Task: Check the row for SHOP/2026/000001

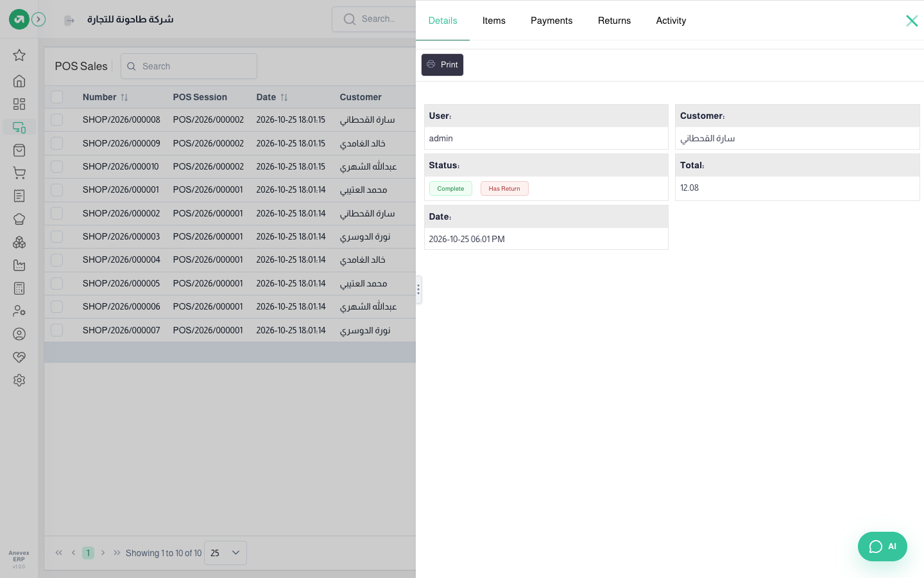Action: coord(57,189)
